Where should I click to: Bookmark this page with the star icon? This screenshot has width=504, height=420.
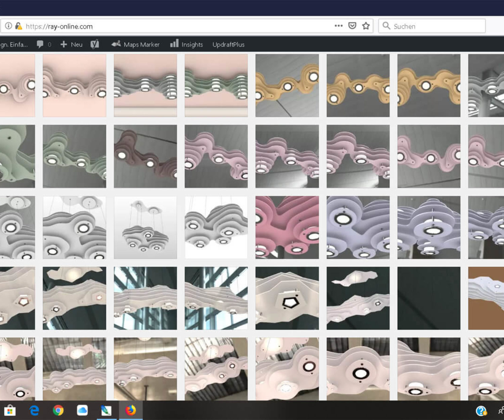tap(366, 26)
